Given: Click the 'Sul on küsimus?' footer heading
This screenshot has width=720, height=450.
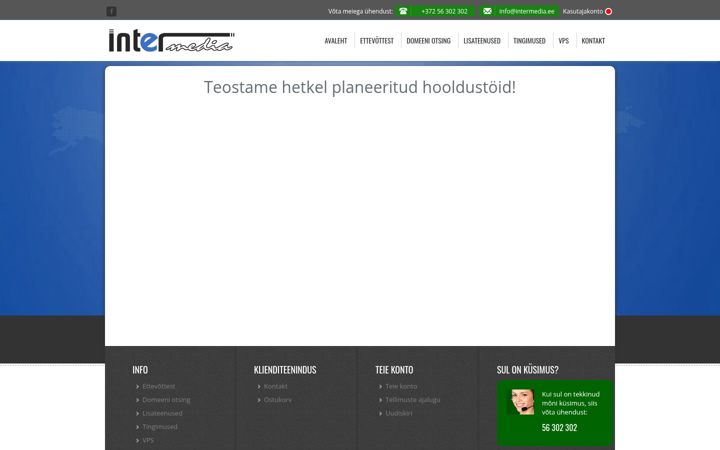Looking at the screenshot, I should click(x=528, y=370).
